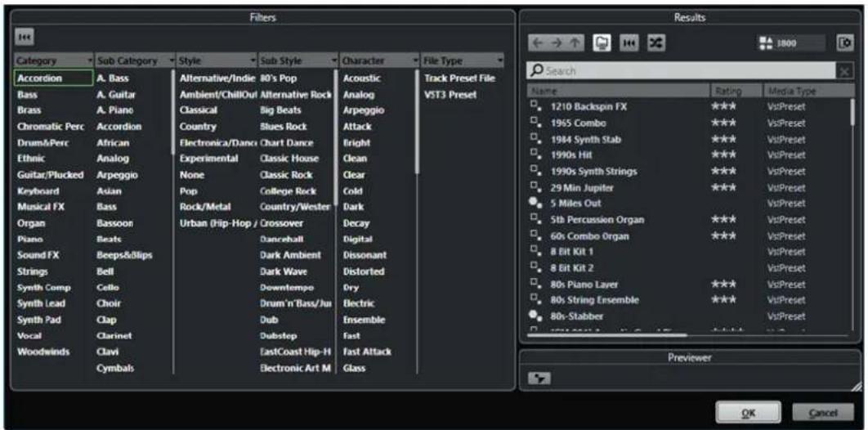Reset result filters in the Results toolbar

point(630,43)
